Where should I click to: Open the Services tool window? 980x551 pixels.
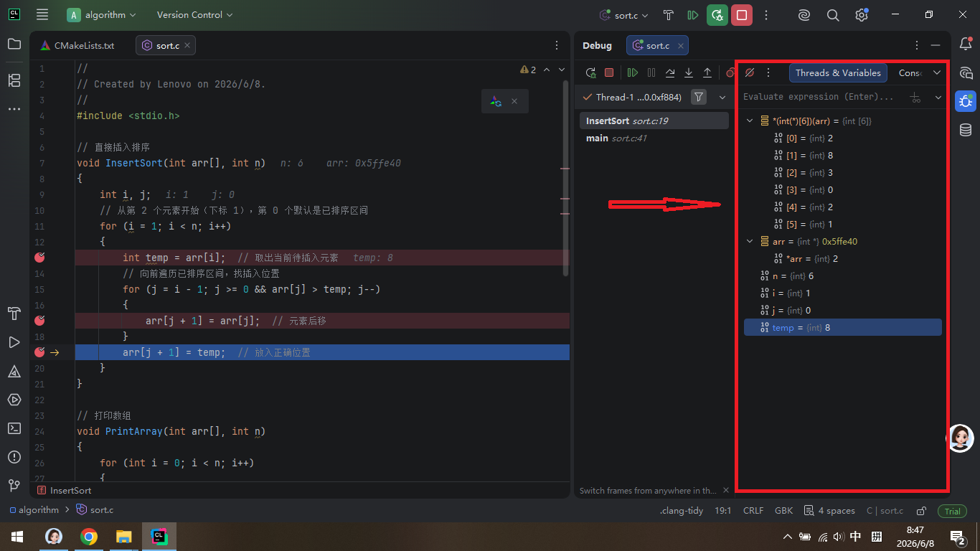tap(14, 400)
